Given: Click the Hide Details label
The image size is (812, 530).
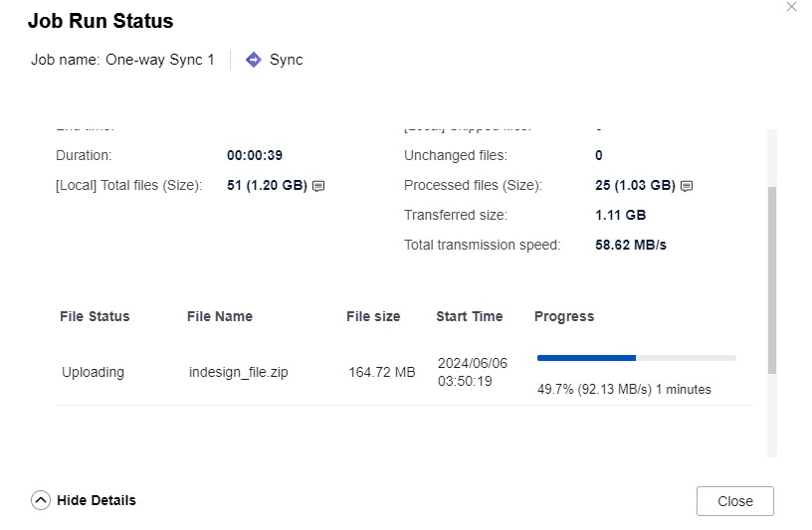Looking at the screenshot, I should click(x=97, y=500).
